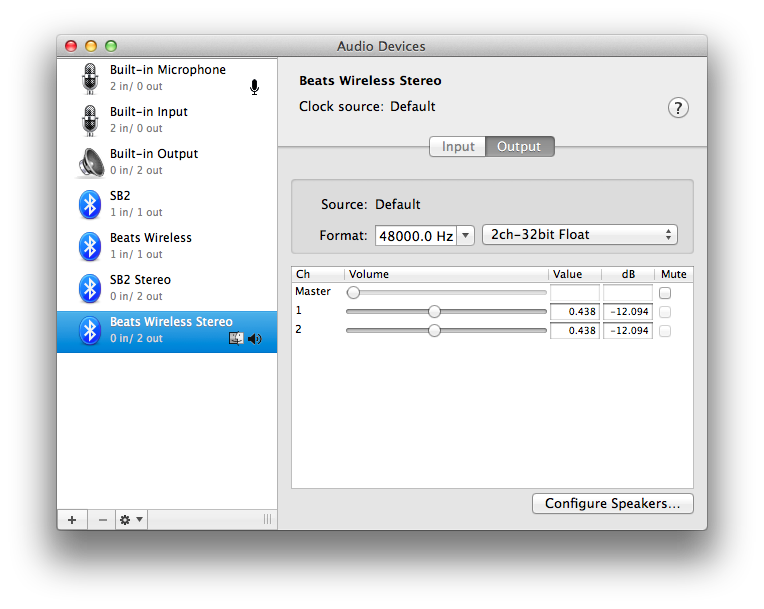Click the Built-in Output speaker icon
Image resolution: width=764 pixels, height=609 pixels.
pos(91,162)
